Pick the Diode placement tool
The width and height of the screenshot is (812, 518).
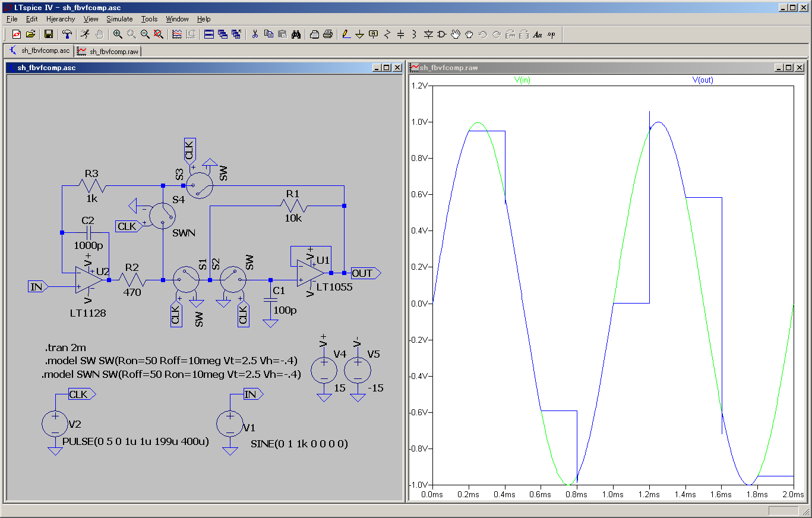click(428, 34)
